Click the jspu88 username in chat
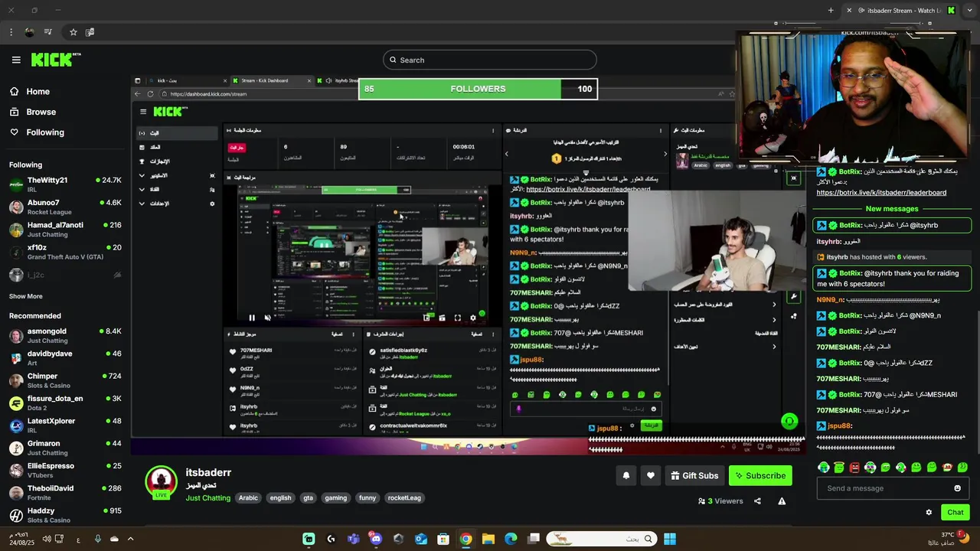Image resolution: width=980 pixels, height=551 pixels. coord(839,426)
